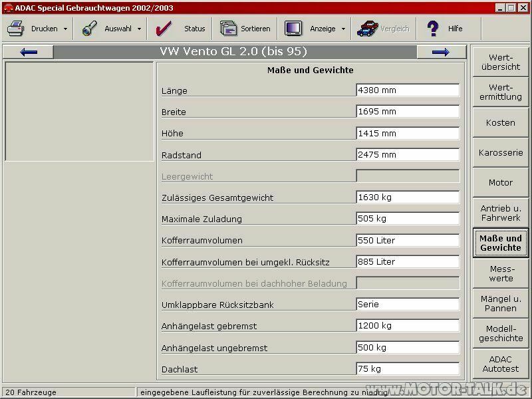The height and width of the screenshot is (399, 532).
Task: Click the Umklappbare Rücksitzbank field Serie
Action: (x=408, y=305)
